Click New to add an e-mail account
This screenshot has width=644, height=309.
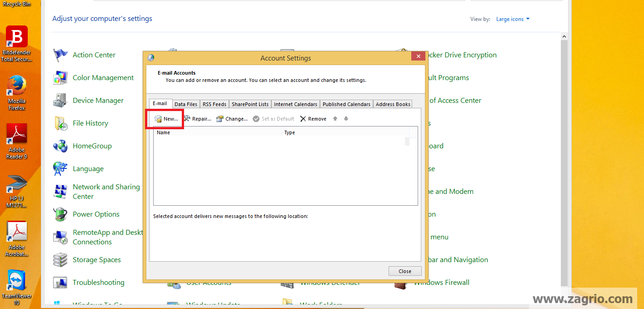[166, 119]
